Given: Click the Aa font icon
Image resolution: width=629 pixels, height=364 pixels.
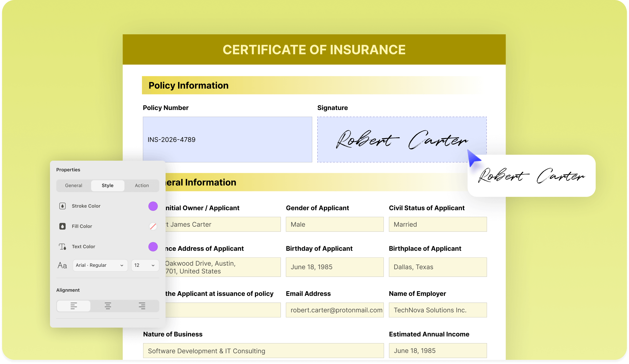Looking at the screenshot, I should 62,265.
